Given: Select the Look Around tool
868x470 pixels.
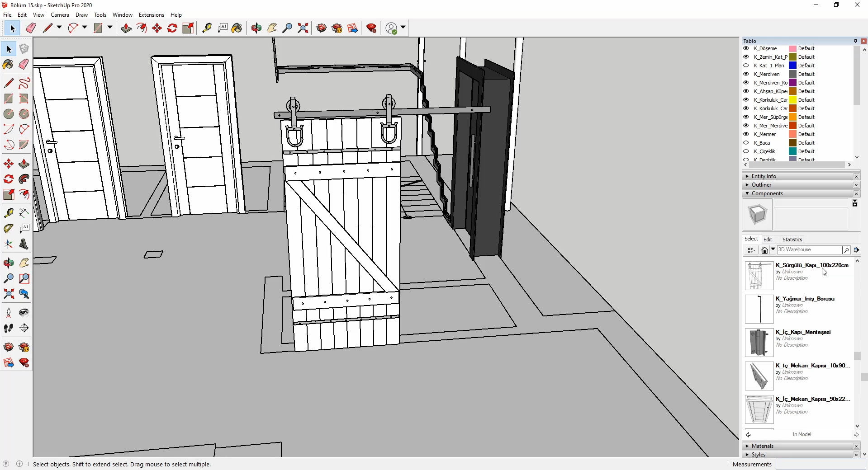Looking at the screenshot, I should [24, 313].
